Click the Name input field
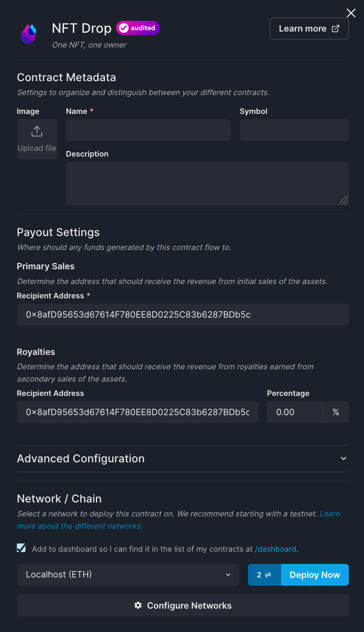Screen dimensions: 364x632 pos(148,130)
